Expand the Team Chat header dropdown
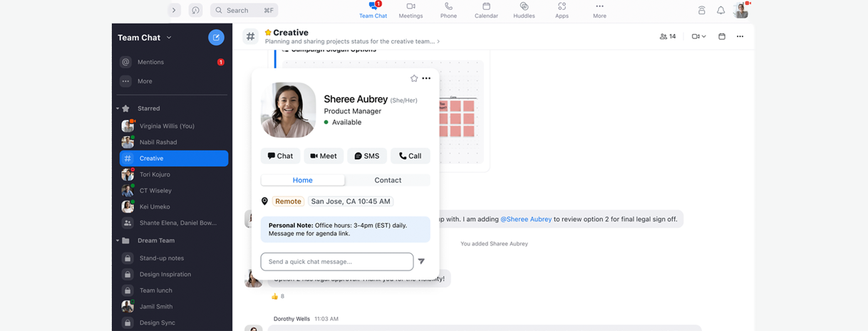The image size is (868, 331). coord(169,38)
